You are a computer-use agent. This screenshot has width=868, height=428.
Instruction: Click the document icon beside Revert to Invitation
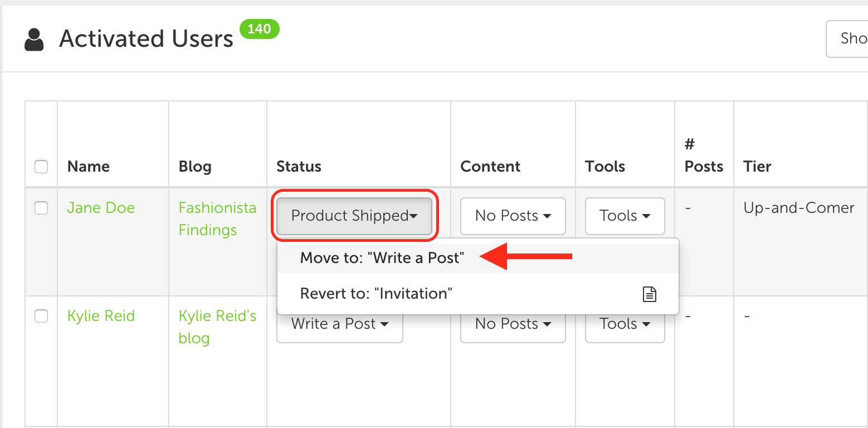pos(650,294)
